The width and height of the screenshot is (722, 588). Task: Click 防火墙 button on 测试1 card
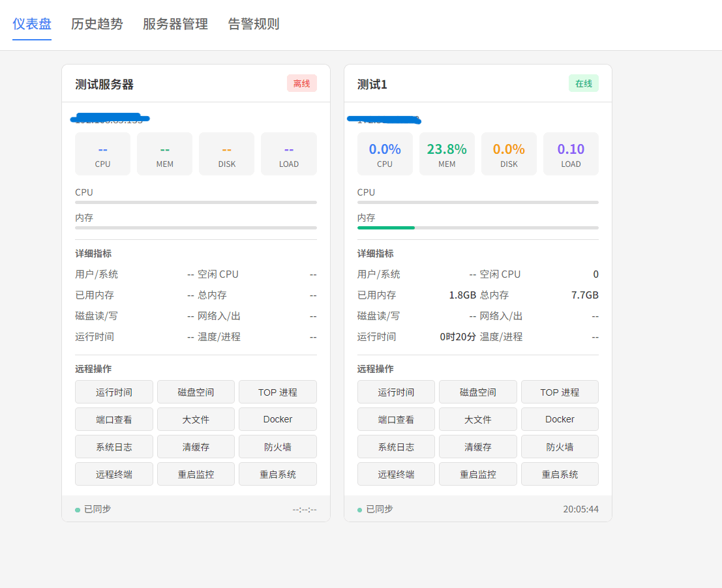(560, 447)
